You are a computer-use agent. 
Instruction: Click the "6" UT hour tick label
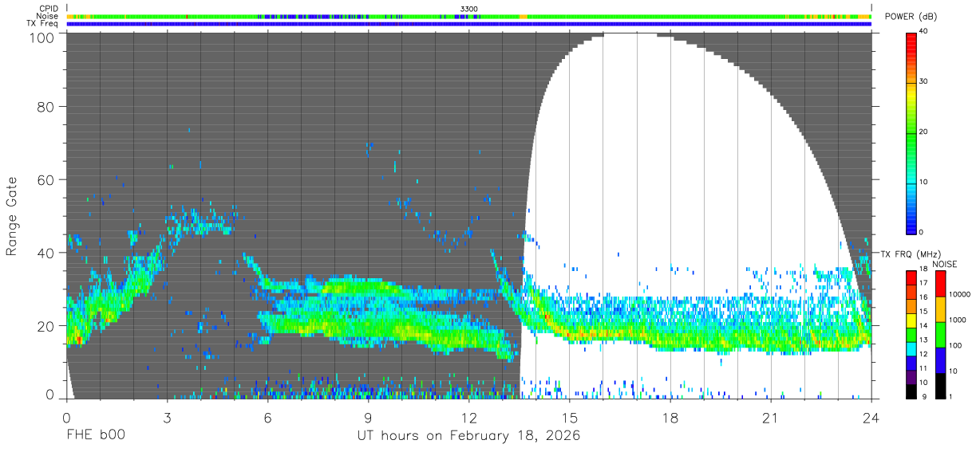click(267, 418)
